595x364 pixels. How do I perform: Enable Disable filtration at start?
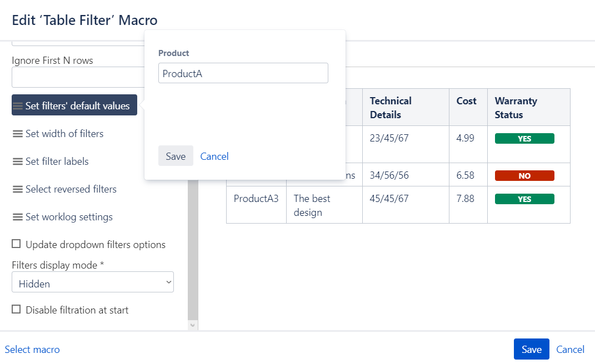click(x=16, y=310)
